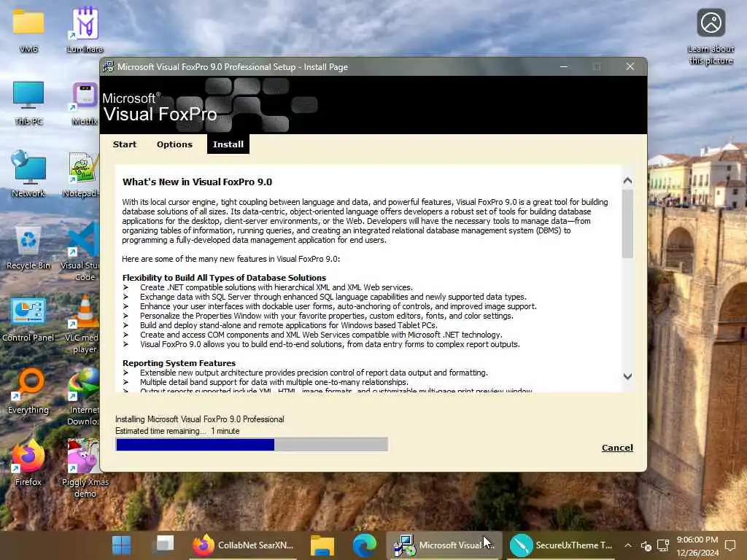Open the notification center icon
747x560 pixels.
tap(729, 545)
